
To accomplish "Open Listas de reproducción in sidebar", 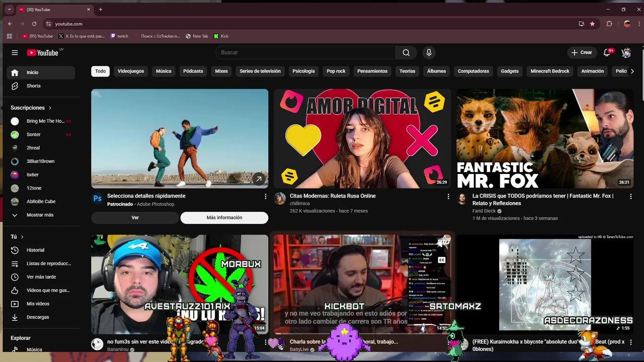I will click(41, 263).
